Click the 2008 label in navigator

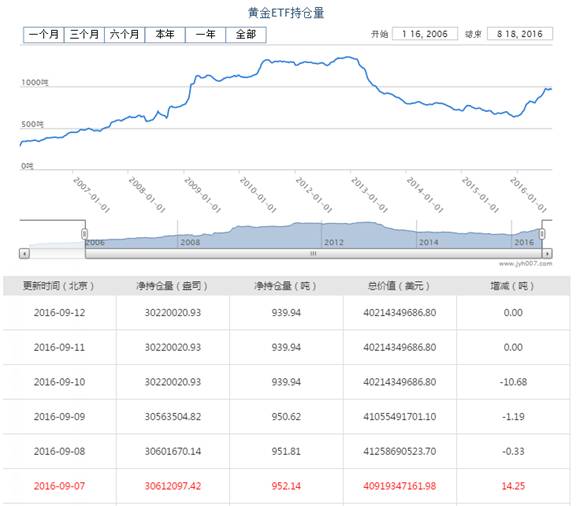pos(190,242)
